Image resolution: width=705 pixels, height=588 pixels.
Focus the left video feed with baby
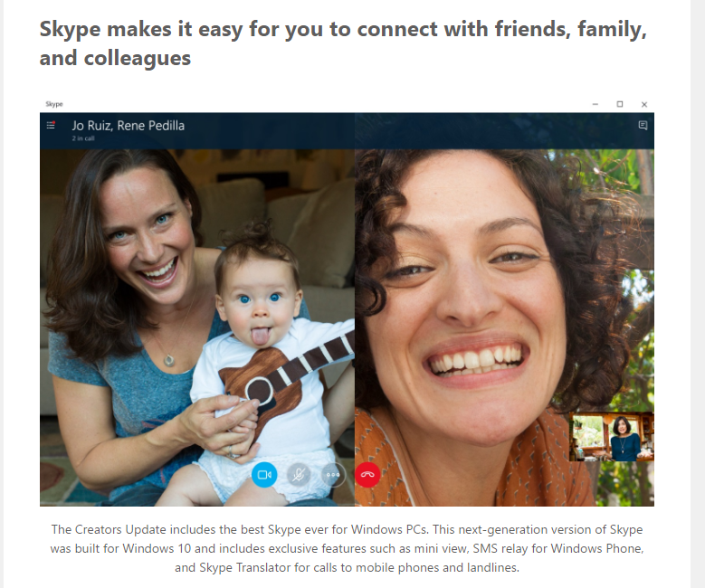[197, 327]
